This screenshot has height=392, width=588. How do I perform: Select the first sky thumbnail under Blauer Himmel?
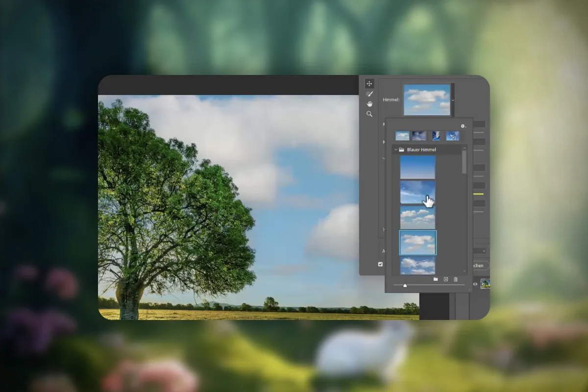tap(418, 167)
